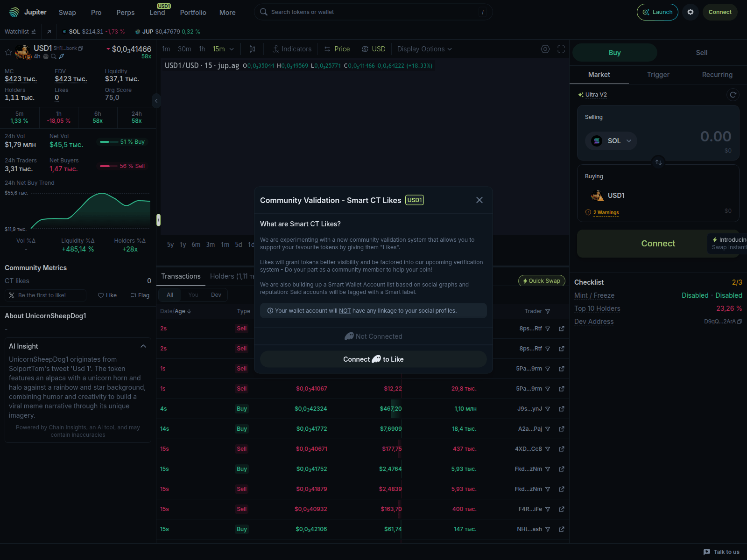Filter by trader A2a...Paj funnel icon
This screenshot has width=747, height=560.
(548, 429)
